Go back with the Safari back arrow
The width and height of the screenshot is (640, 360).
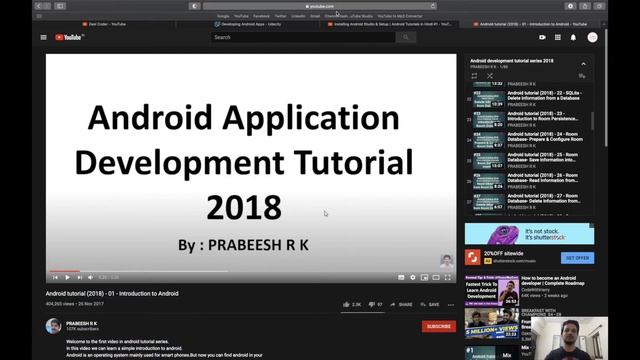click(39, 6)
